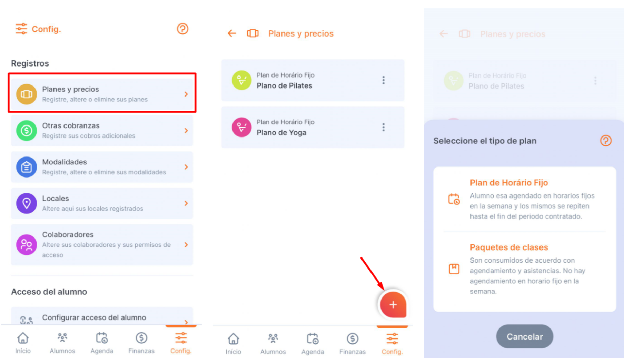Viewport: 634px width, 364px height.
Task: Tap the red plus floating button
Action: pos(393,305)
